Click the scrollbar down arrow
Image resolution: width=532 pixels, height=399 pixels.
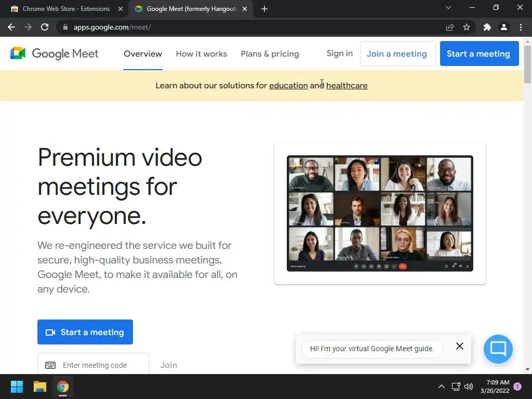528,369
